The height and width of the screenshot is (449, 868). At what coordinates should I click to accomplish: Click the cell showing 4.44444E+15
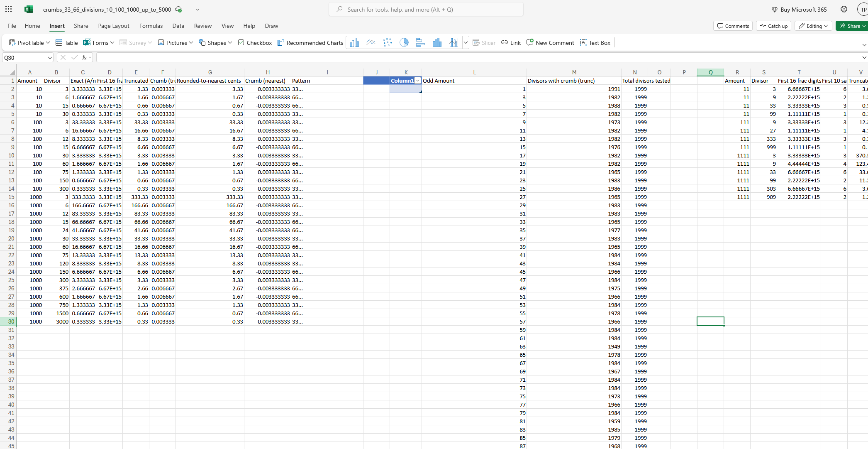pos(799,164)
